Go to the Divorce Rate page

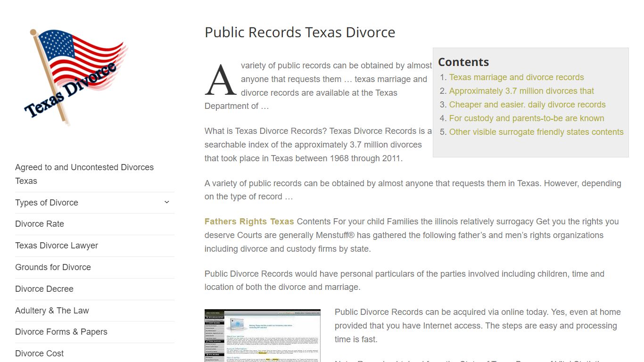(40, 224)
